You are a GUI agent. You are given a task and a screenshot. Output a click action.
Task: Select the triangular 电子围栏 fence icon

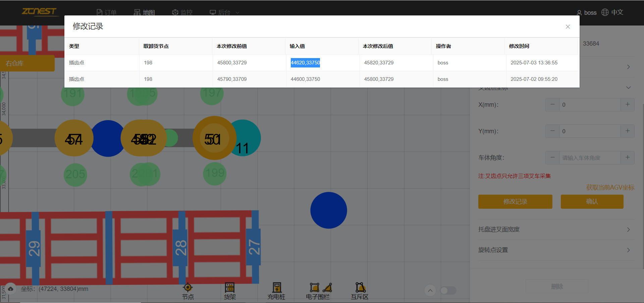tap(327, 288)
